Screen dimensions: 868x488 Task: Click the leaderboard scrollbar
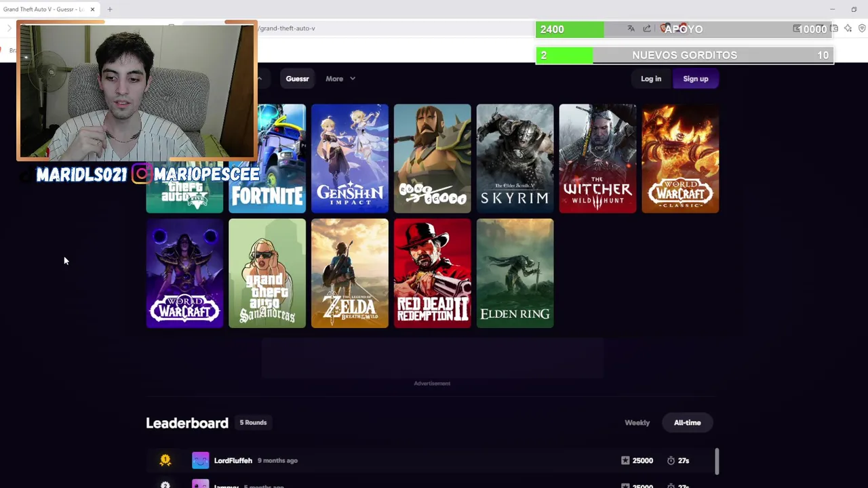tap(717, 461)
